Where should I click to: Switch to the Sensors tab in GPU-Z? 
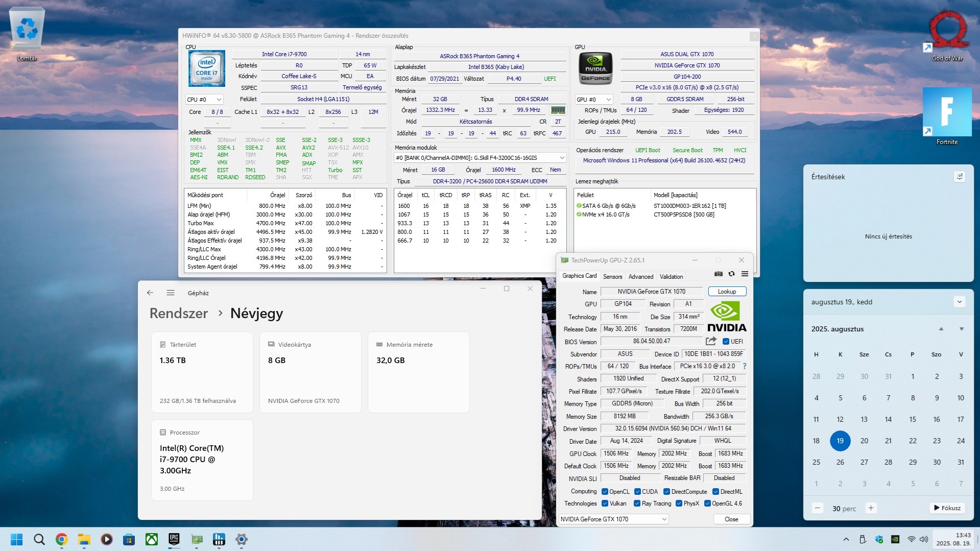tap(612, 276)
